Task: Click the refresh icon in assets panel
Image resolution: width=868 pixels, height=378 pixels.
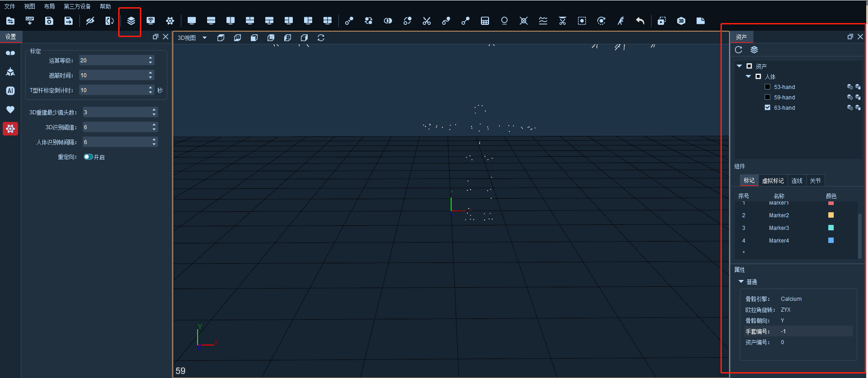Action: pyautogui.click(x=739, y=50)
